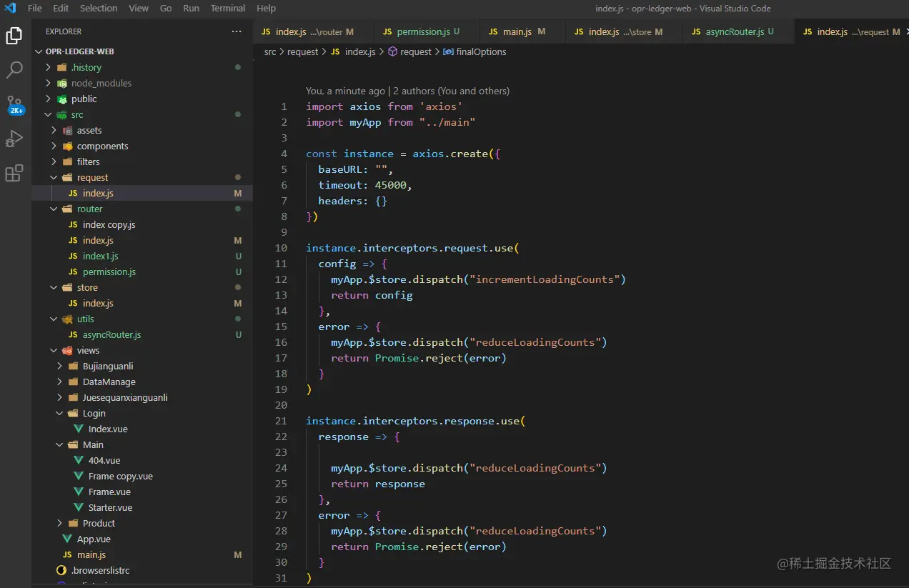Collapse the router folder

click(54, 209)
